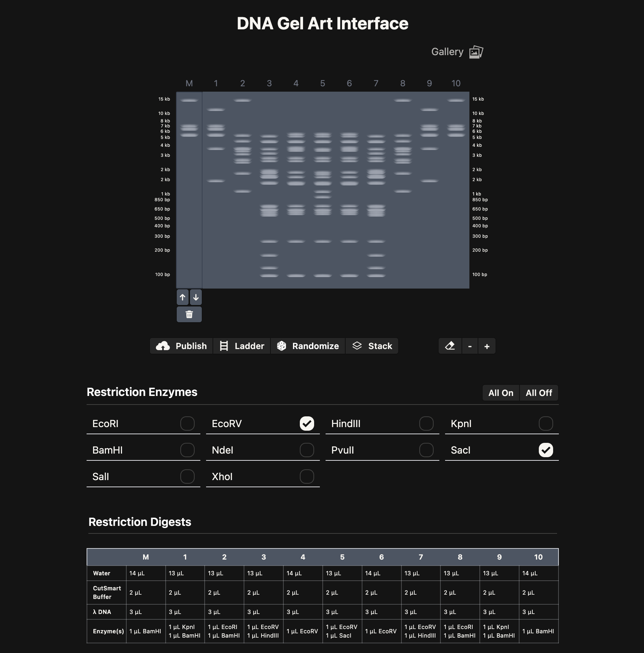This screenshot has width=644, height=653.
Task: Randomize the gel lanes
Action: (x=308, y=346)
